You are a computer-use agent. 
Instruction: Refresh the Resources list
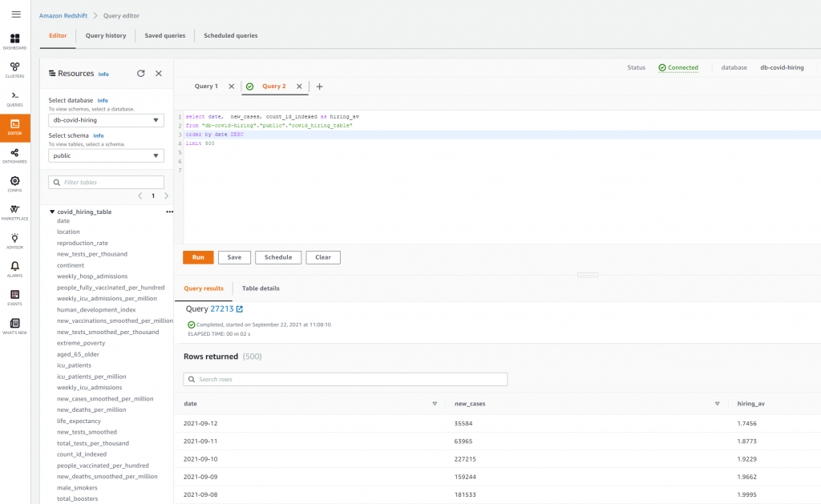click(x=141, y=73)
